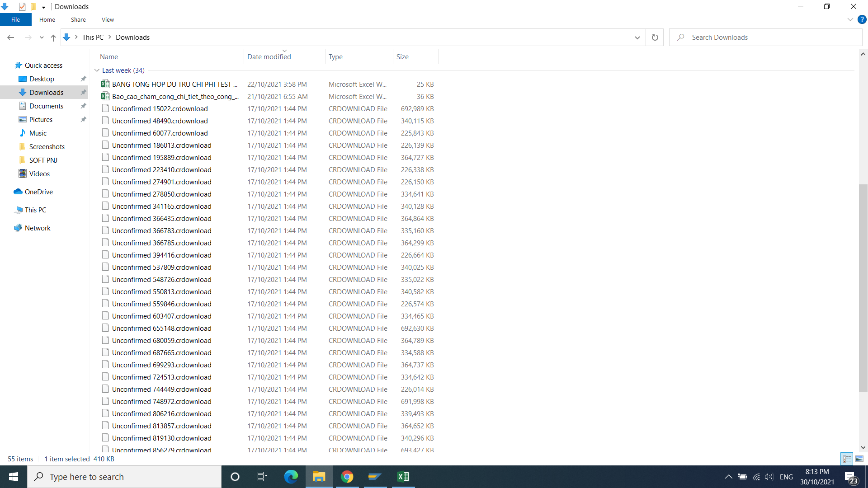Open the Wi-Fi network tray icon

(756, 477)
